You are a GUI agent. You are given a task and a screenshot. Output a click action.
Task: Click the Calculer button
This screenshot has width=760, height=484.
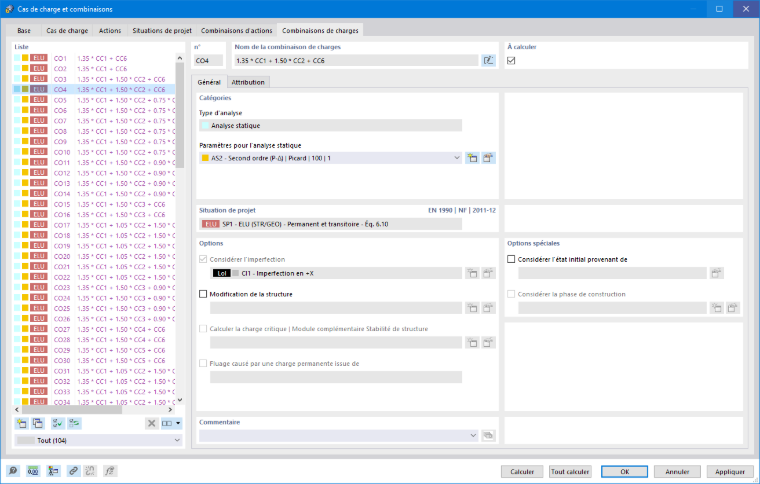tap(522, 471)
